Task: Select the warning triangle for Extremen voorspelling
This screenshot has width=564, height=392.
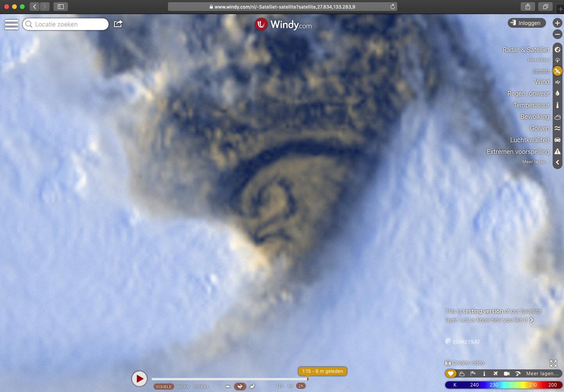Action: (557, 151)
